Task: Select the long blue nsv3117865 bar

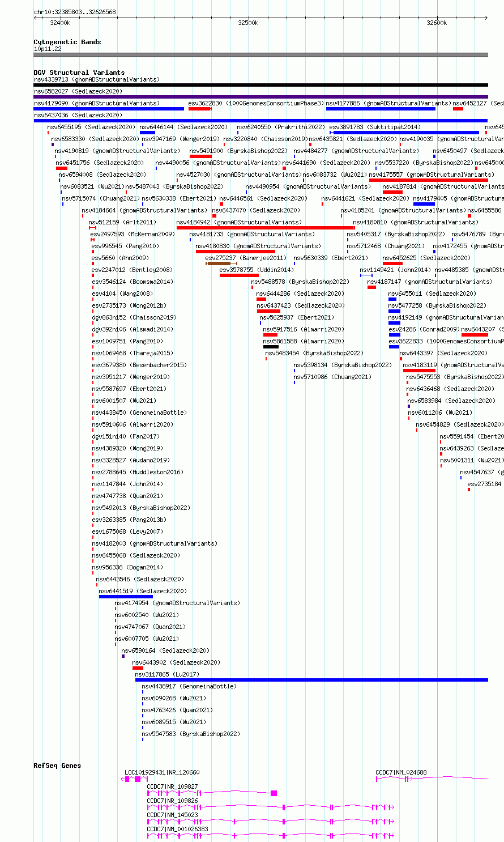Action: pyautogui.click(x=311, y=680)
